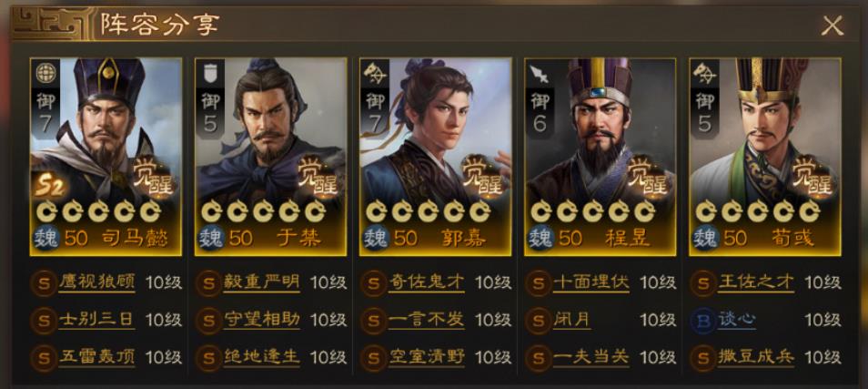This screenshot has width=868, height=389.
Task: Click the cavalry icon on 荀彧's card
Action: pyautogui.click(x=705, y=73)
